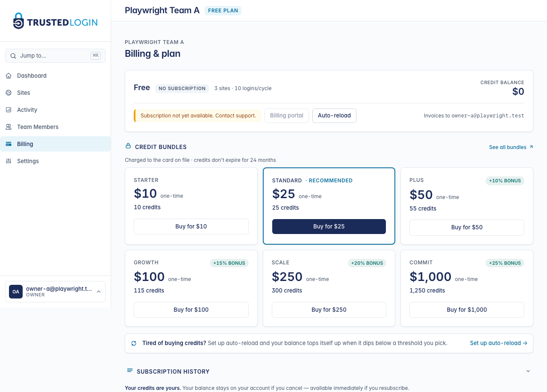Select the Sites globe icon
The height and width of the screenshot is (392, 547).
click(9, 93)
